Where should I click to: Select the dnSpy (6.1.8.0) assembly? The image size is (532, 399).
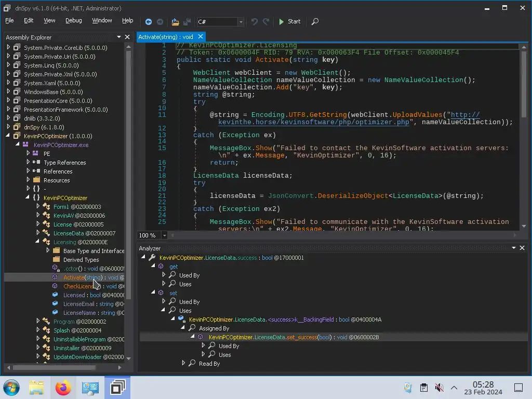click(44, 127)
